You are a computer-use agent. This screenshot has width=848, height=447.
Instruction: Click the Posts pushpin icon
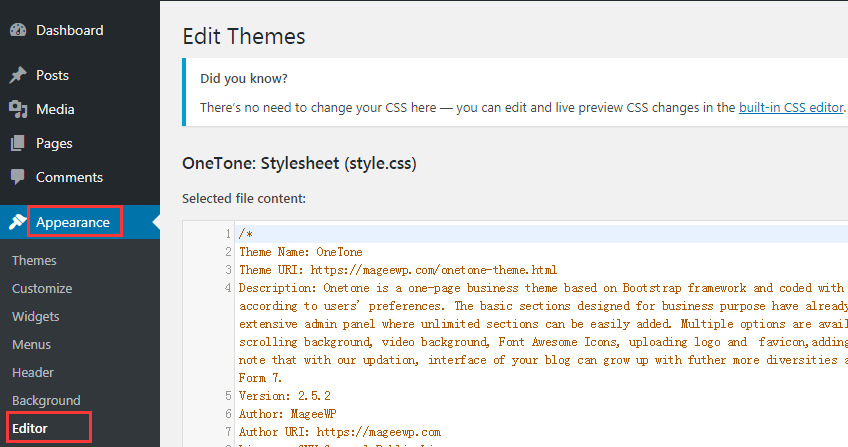point(18,75)
